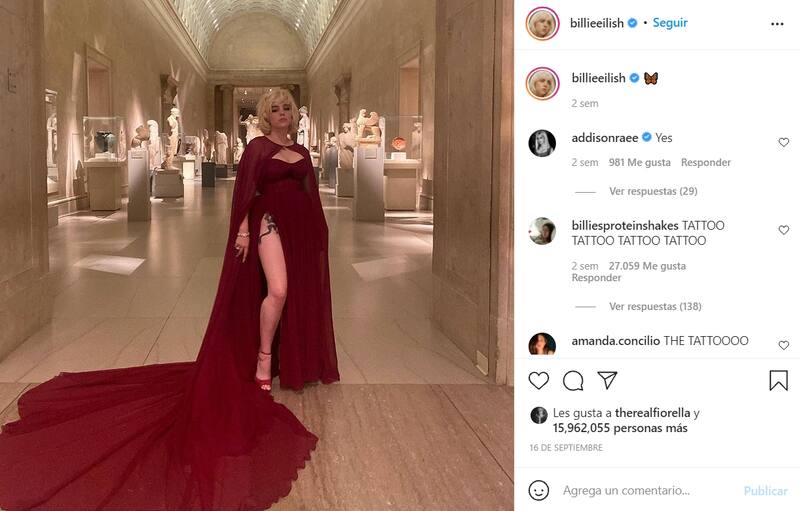Expand Ver respuestas (138) replies
This screenshot has width=800, height=511.
tap(655, 306)
